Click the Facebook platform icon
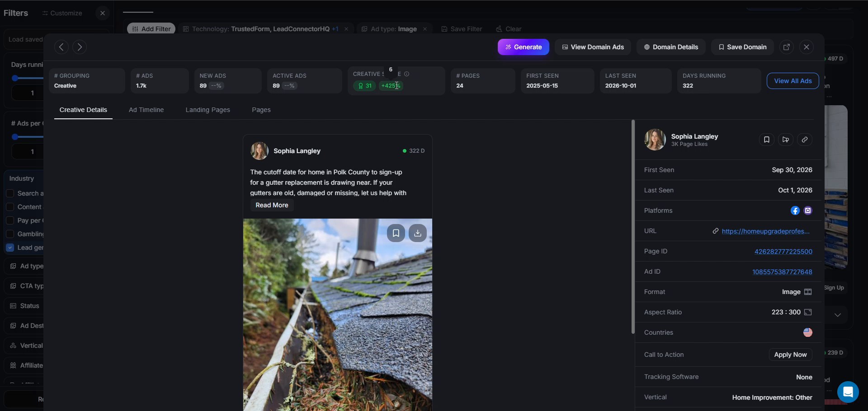The width and height of the screenshot is (868, 411). point(795,210)
